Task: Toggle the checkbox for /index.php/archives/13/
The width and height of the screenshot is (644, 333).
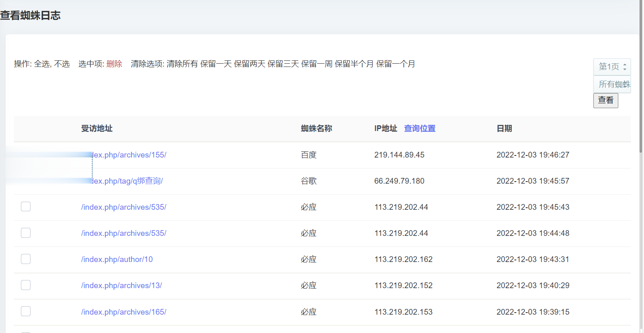Action: [x=26, y=285]
